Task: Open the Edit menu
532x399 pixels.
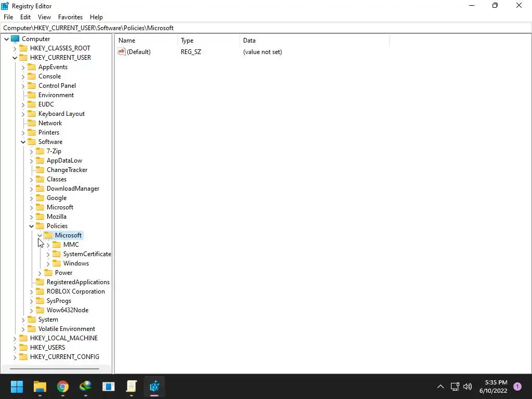Action: click(x=25, y=17)
